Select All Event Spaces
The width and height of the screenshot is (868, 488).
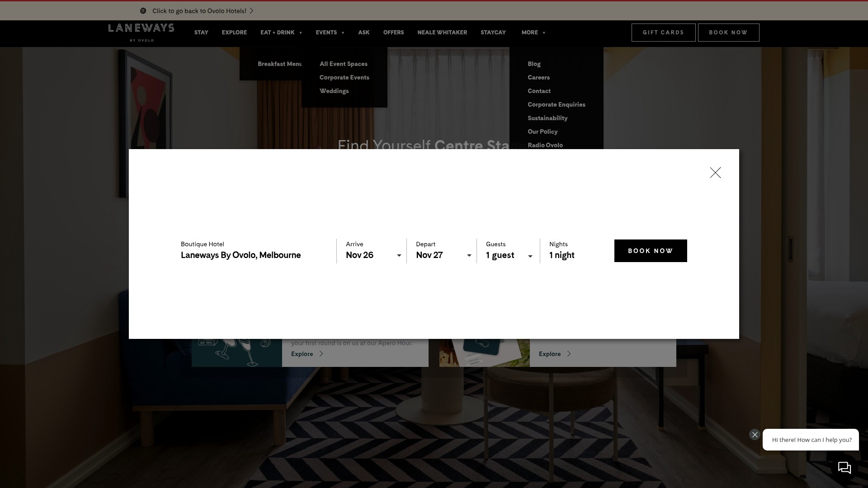coord(344,64)
